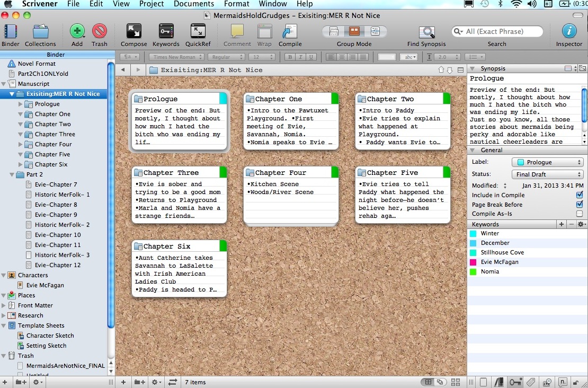
Task: Switch Group Mode to Outliner view
Action: (x=375, y=31)
